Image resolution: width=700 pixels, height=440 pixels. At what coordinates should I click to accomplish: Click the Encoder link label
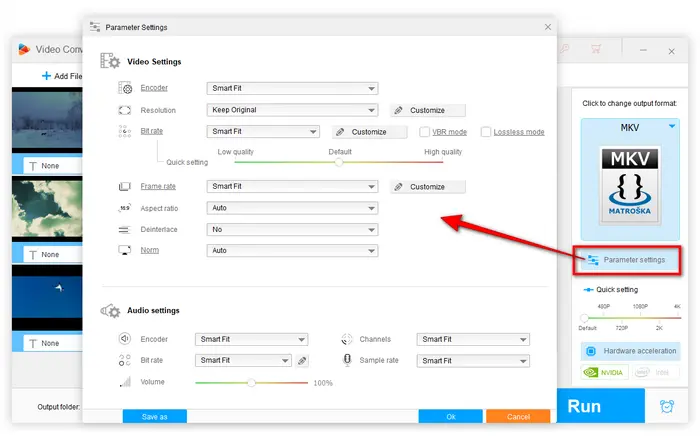[154, 88]
